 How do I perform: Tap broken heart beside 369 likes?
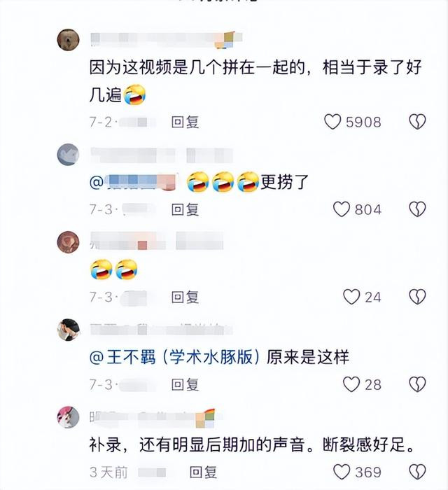click(417, 472)
